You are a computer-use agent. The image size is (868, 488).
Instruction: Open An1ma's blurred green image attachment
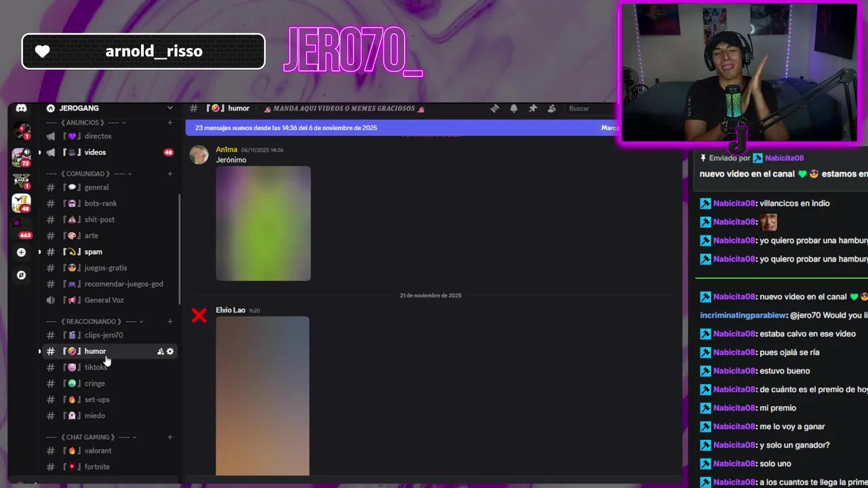tap(263, 223)
